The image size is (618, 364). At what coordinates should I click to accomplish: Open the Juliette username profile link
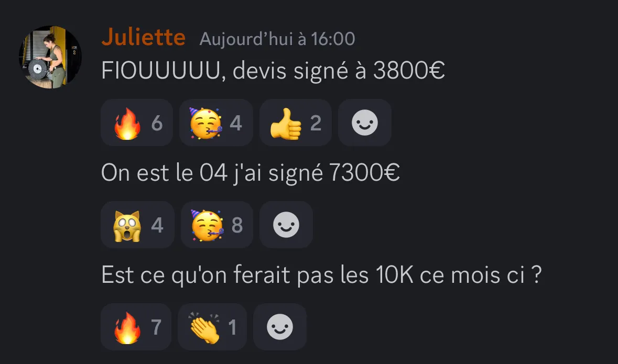tap(144, 37)
